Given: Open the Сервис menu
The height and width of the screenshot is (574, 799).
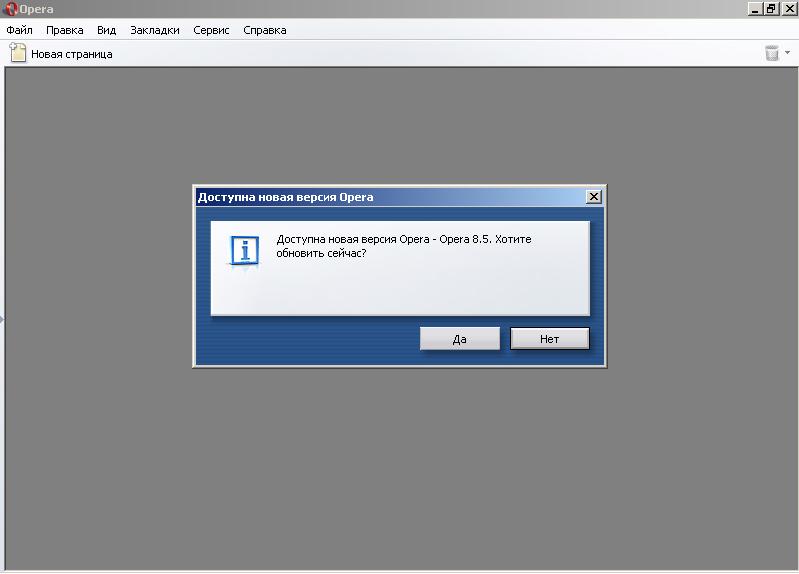Looking at the screenshot, I should pyautogui.click(x=211, y=30).
